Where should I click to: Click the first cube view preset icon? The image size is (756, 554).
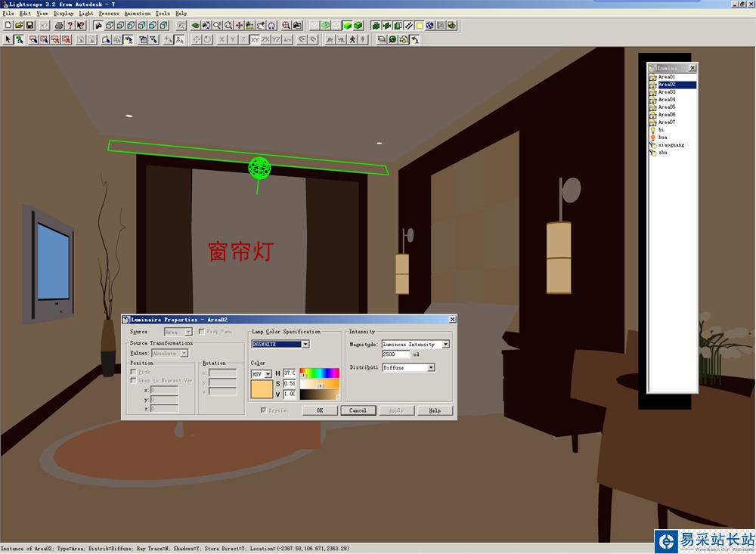click(x=110, y=26)
